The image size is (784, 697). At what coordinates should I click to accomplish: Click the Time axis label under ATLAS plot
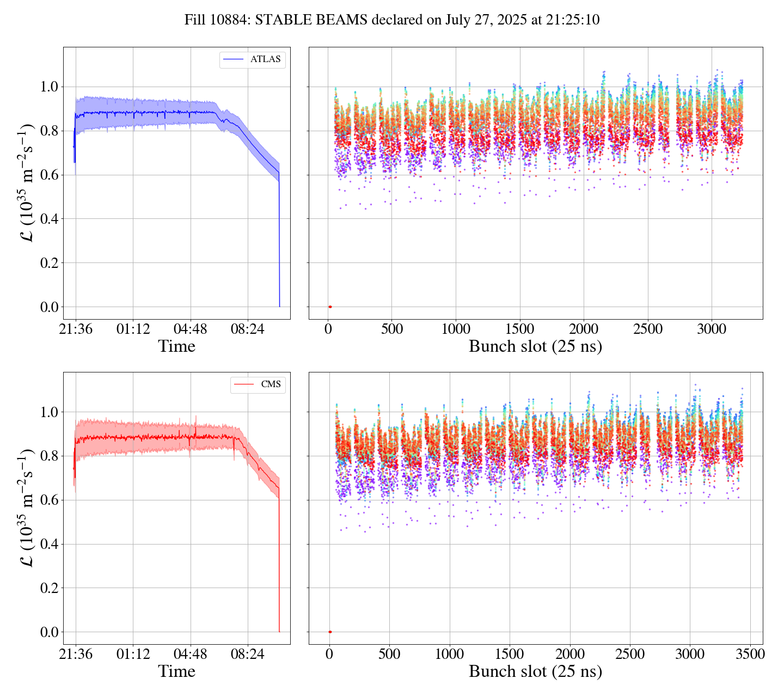point(176,346)
